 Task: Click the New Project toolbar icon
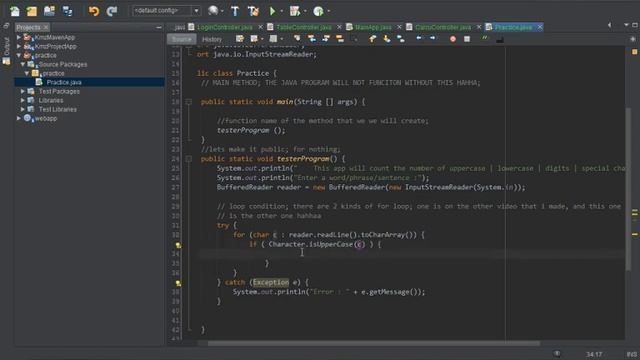click(32, 11)
